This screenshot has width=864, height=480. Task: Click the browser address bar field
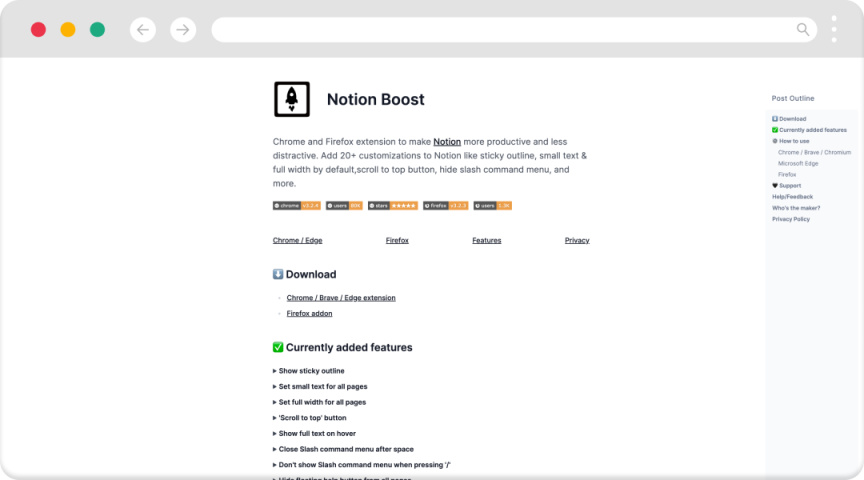[x=500, y=30]
